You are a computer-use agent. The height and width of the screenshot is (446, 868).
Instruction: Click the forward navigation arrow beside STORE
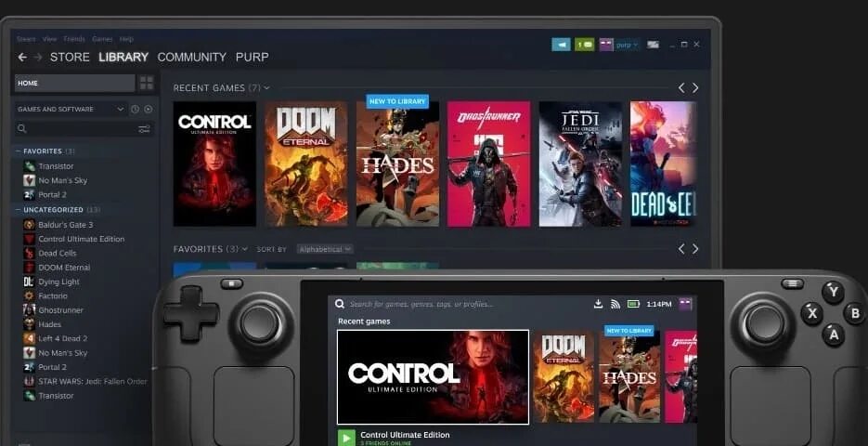click(x=38, y=57)
